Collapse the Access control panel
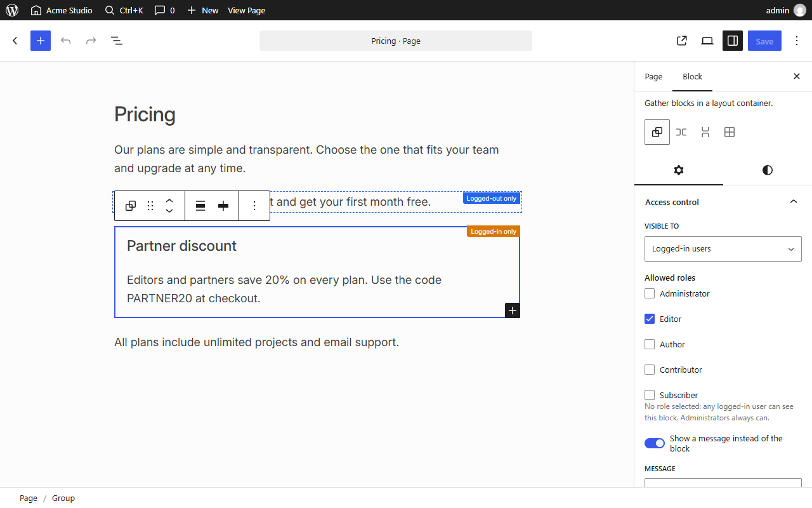Screen dimensions: 812x508 (723, 202)
